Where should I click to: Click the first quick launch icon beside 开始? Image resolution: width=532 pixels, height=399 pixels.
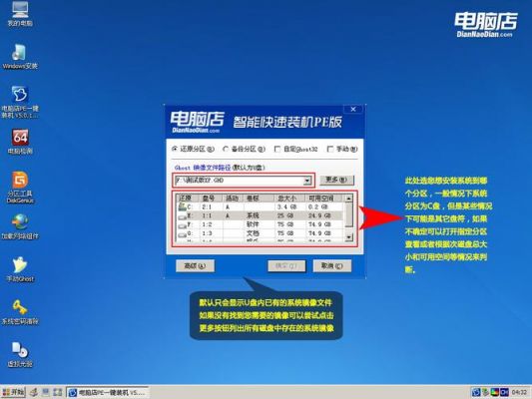(x=34, y=393)
